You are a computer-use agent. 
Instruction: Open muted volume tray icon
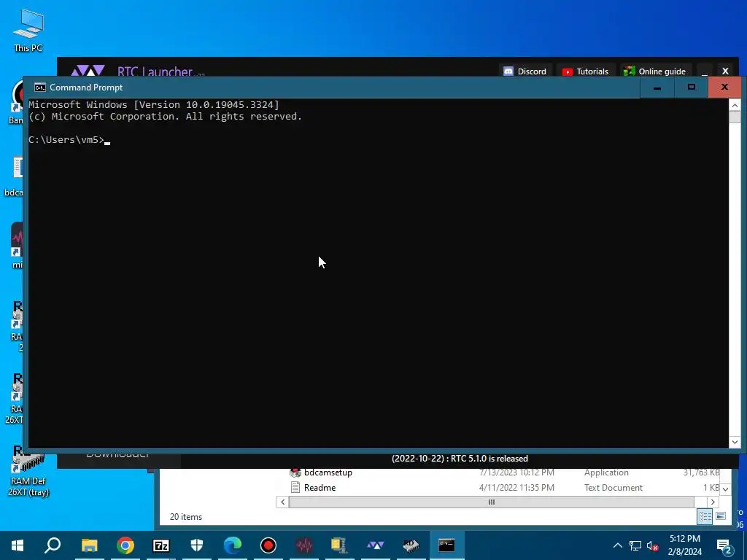tap(652, 545)
